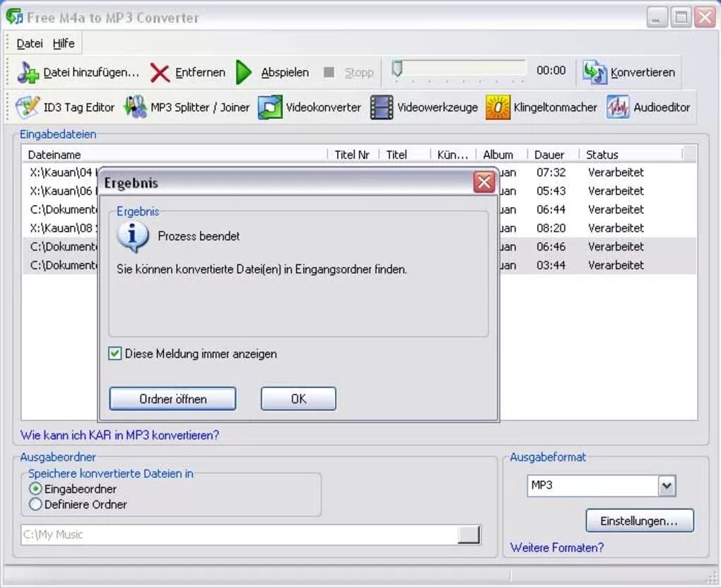
Task: Expand the MP3 Ausgabeformat dropdown arrow
Action: [x=667, y=486]
